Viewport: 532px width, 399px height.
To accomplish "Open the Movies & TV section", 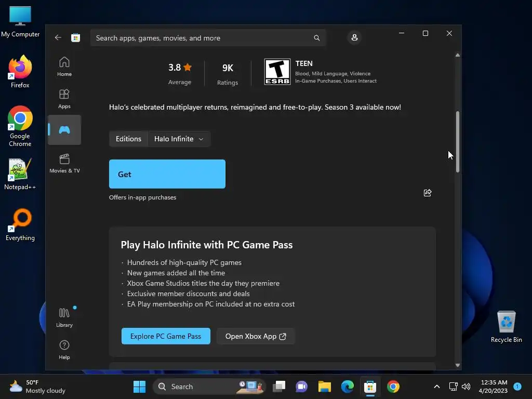I will [x=64, y=164].
